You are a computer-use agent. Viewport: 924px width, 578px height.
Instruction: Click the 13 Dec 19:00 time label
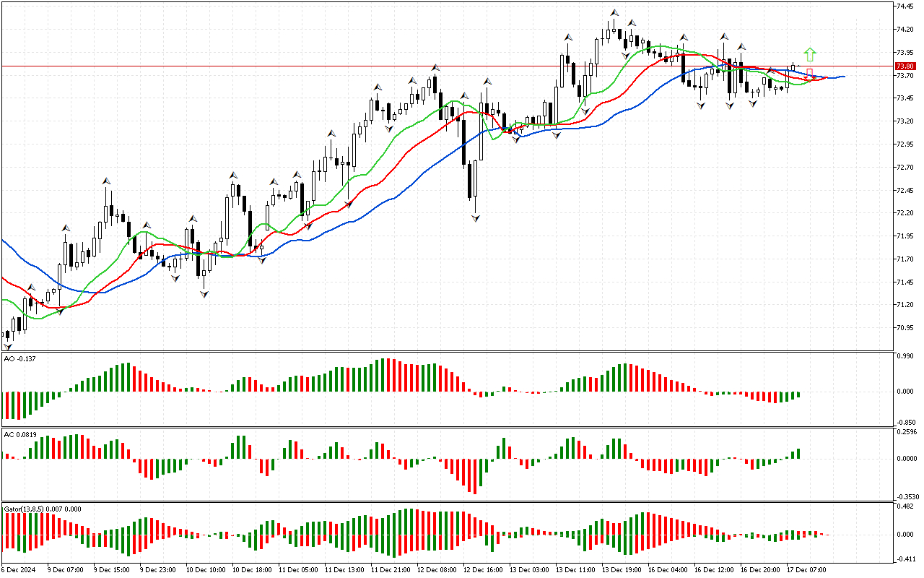(x=622, y=570)
